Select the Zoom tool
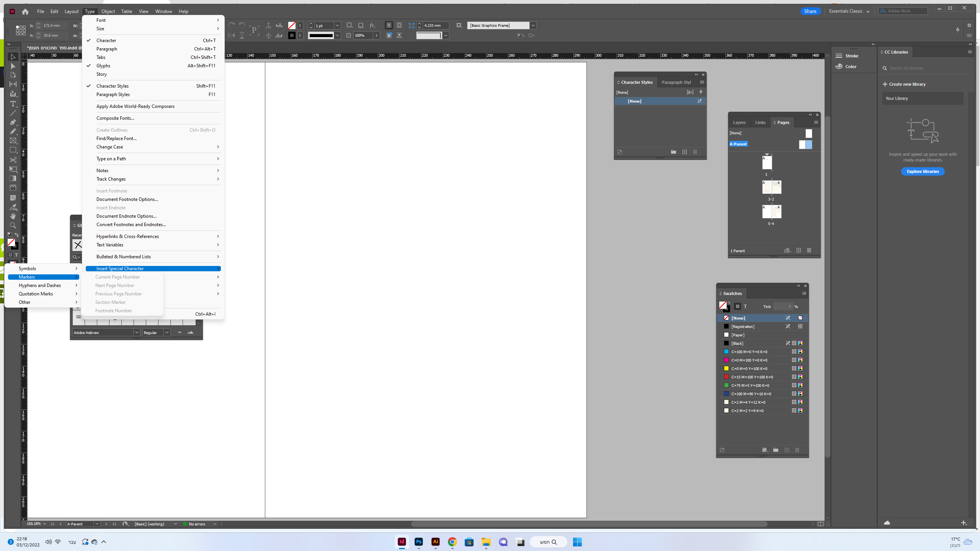Image resolution: width=980 pixels, height=551 pixels. coord(13,225)
